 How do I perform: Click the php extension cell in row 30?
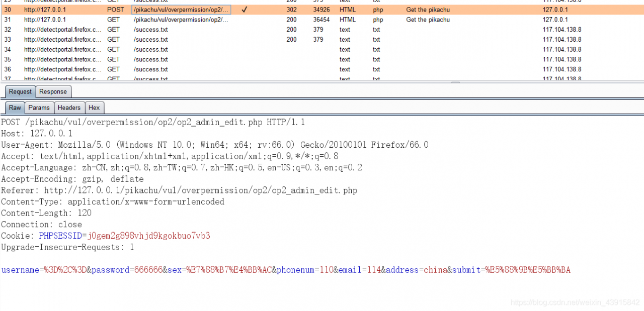click(378, 10)
